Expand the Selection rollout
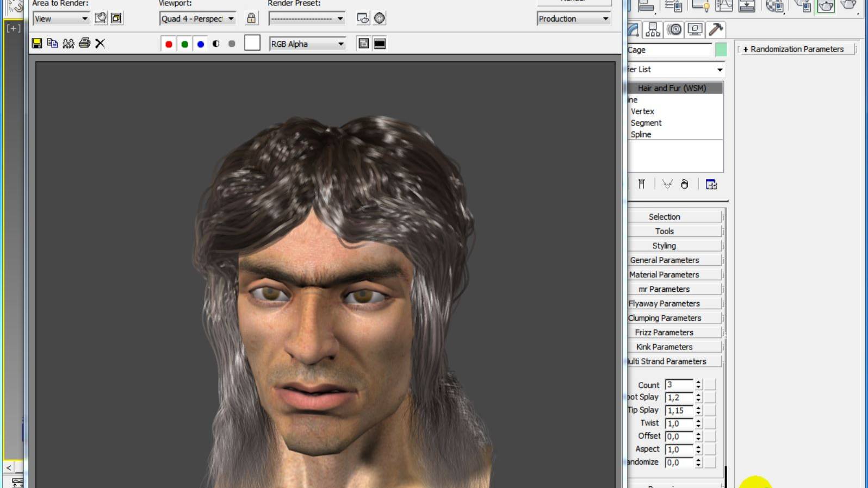Viewport: 868px width, 488px height. coord(674,217)
